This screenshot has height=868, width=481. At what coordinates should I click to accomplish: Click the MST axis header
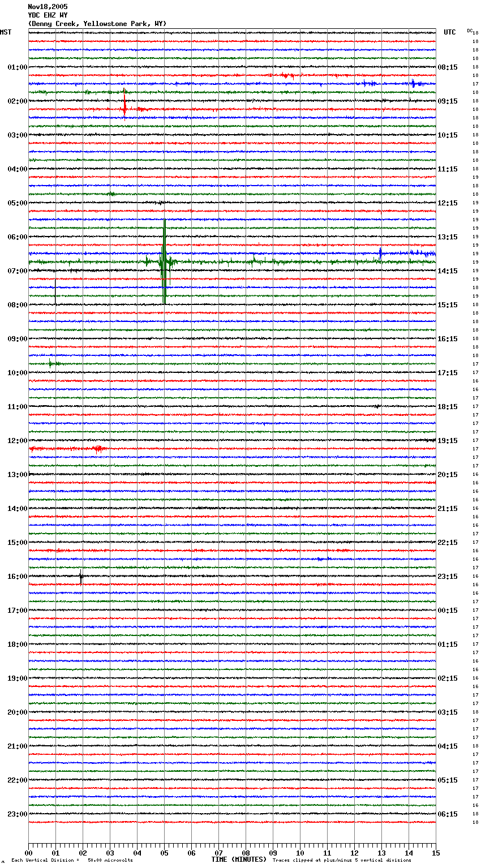click(6, 32)
